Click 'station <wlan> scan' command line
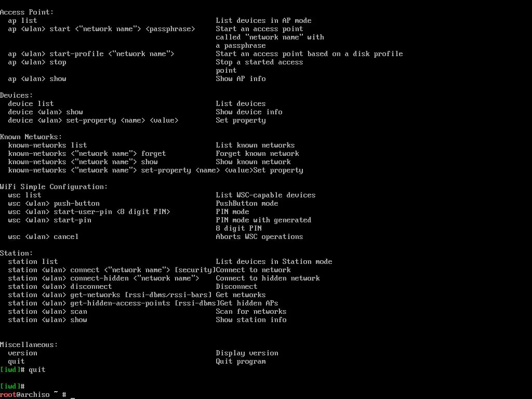The width and height of the screenshot is (532, 399). pos(47,312)
